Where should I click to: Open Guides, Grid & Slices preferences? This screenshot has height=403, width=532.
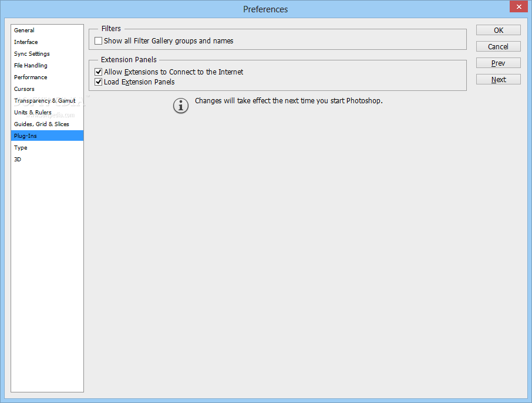click(x=47, y=124)
